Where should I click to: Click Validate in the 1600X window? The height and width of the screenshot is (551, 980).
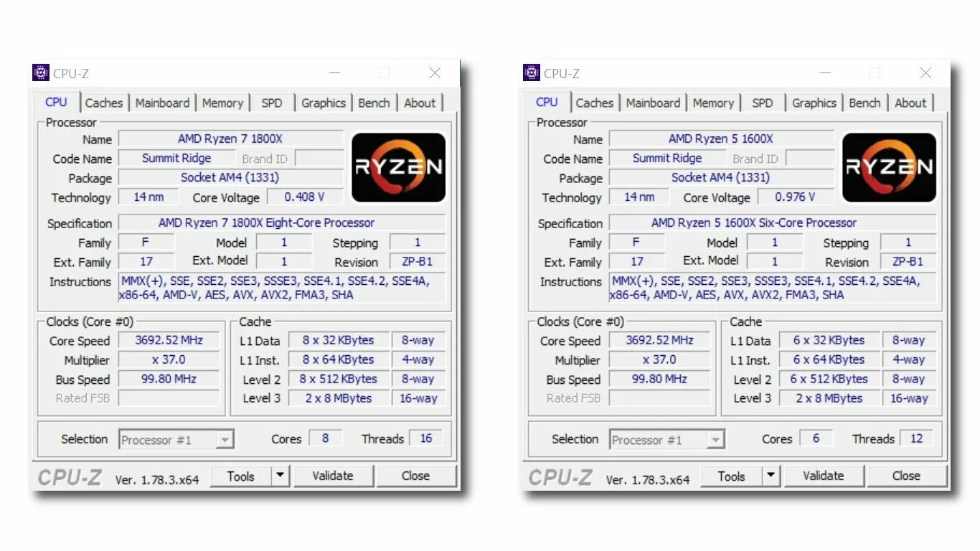824,476
